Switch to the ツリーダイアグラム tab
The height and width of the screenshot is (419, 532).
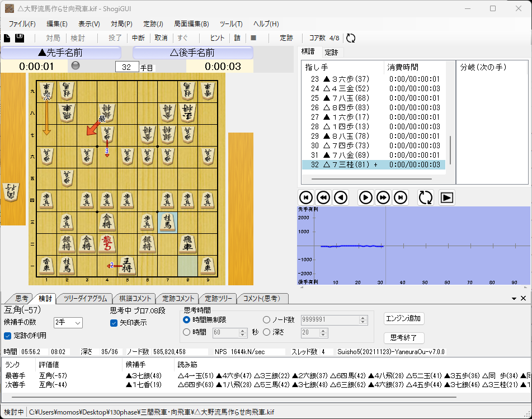coord(85,298)
